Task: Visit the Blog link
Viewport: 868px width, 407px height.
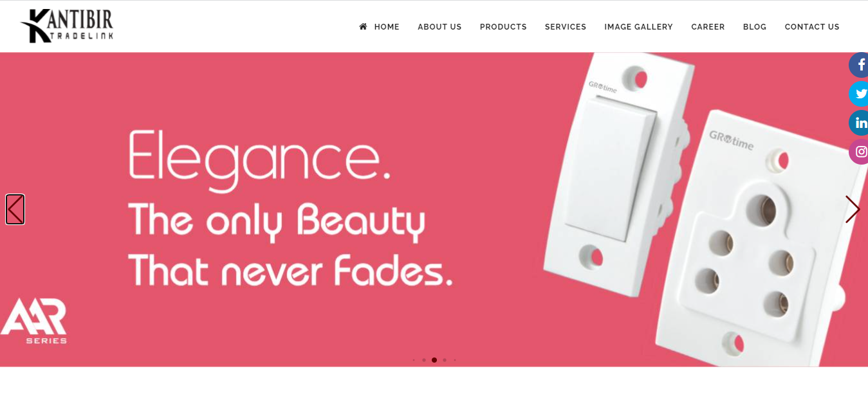Action: pyautogui.click(x=755, y=27)
